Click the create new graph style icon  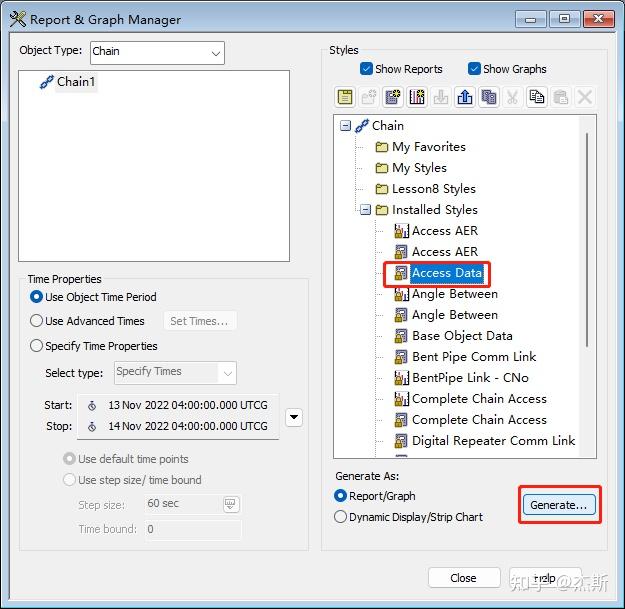pos(417,97)
